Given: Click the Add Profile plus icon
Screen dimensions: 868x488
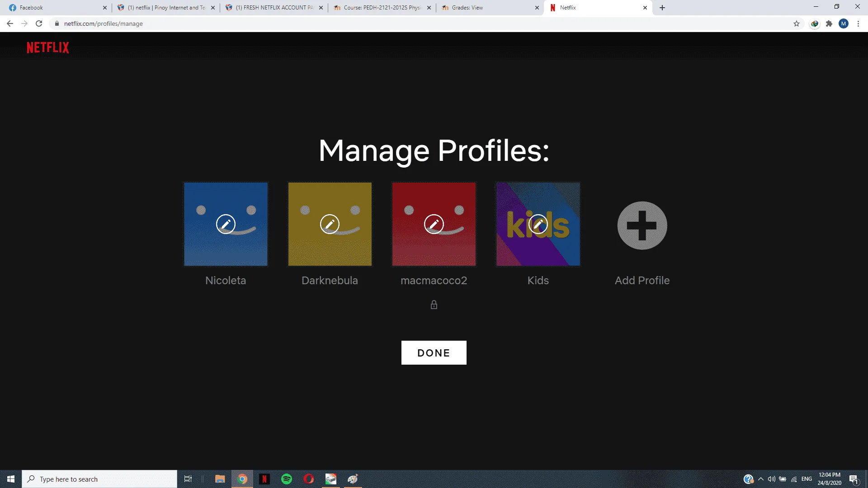Looking at the screenshot, I should click(x=642, y=225).
